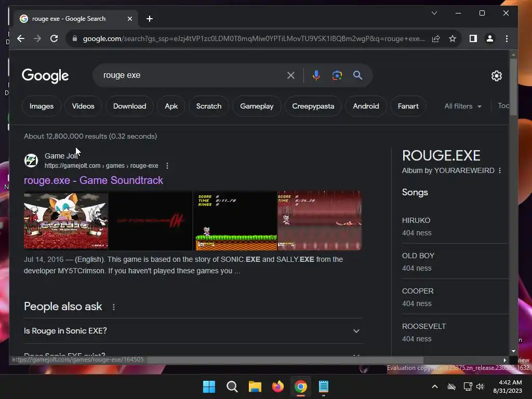Focus the rouge exe search box

point(193,75)
